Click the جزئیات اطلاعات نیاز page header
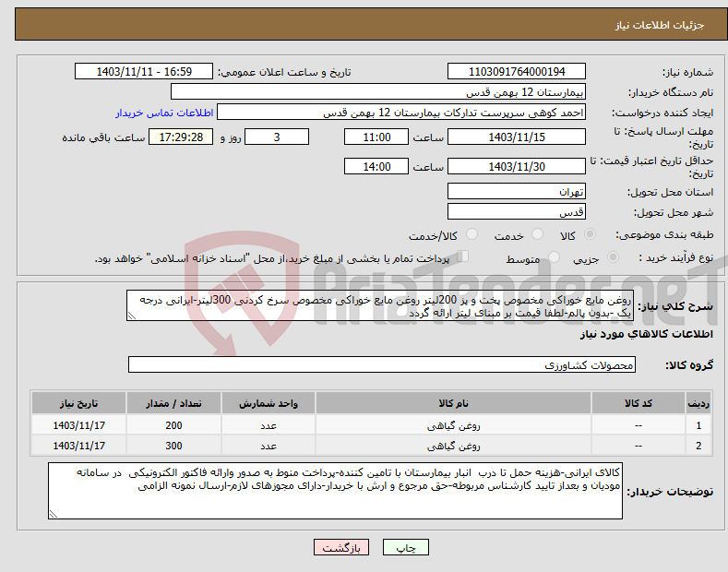Viewport: 728px width, 572px height. [x=660, y=25]
